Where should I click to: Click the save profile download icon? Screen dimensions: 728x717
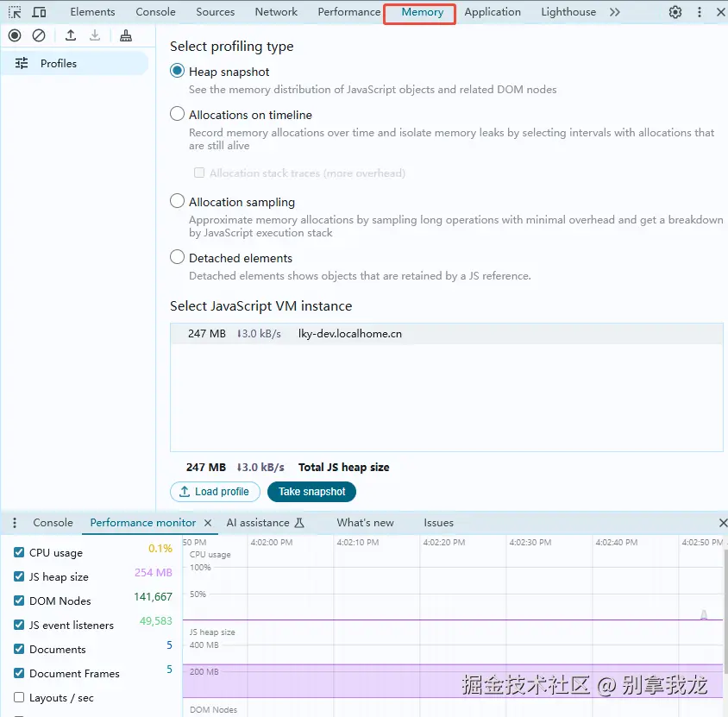click(95, 35)
